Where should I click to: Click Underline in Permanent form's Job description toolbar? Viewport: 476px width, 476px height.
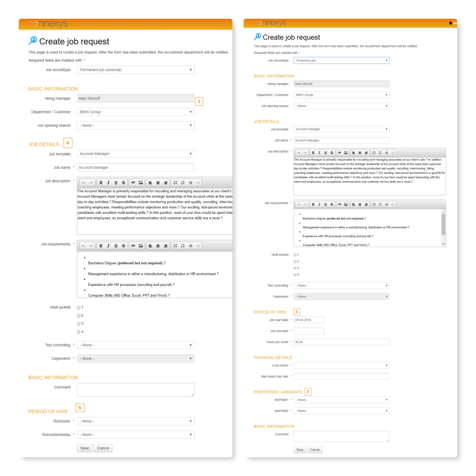116,183
